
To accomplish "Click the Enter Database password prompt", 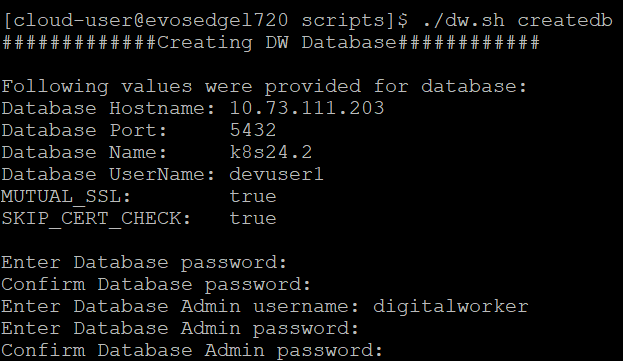I will [x=144, y=263].
